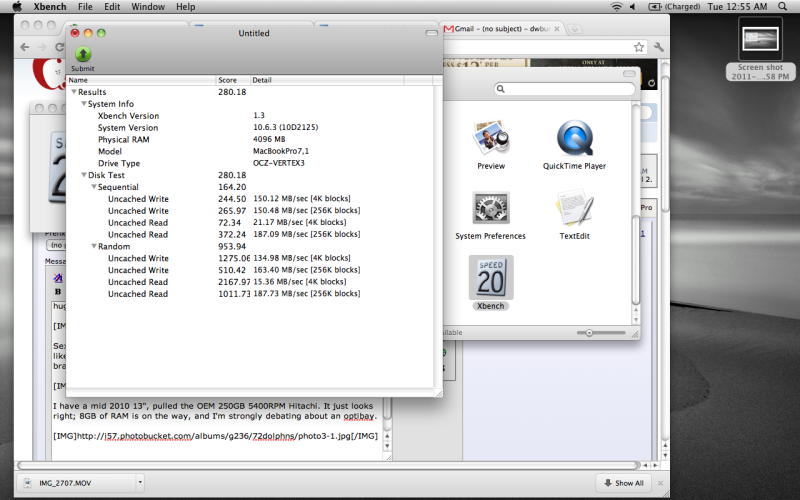Bookmark page with the star icon

(x=639, y=47)
